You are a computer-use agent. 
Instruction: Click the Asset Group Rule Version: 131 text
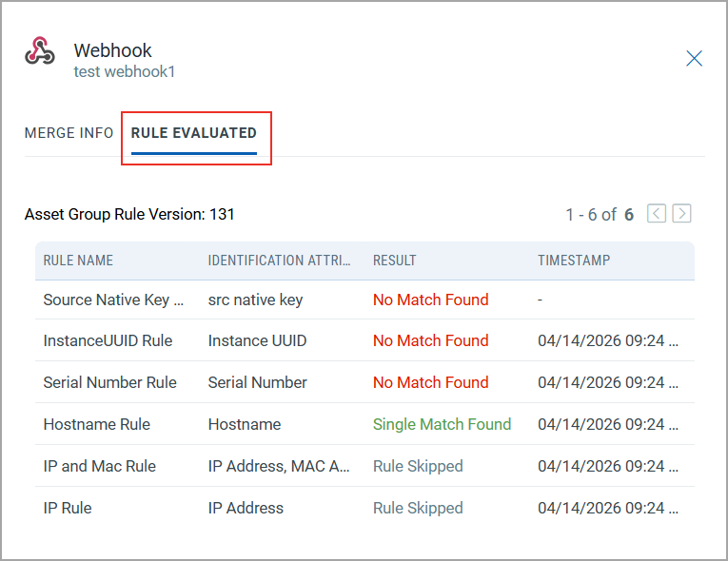(129, 214)
